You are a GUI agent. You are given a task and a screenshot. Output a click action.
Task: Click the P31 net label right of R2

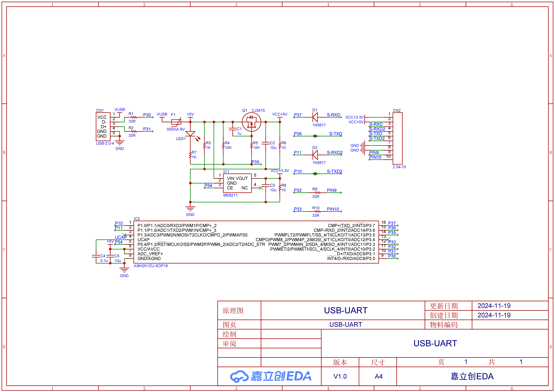(147, 129)
